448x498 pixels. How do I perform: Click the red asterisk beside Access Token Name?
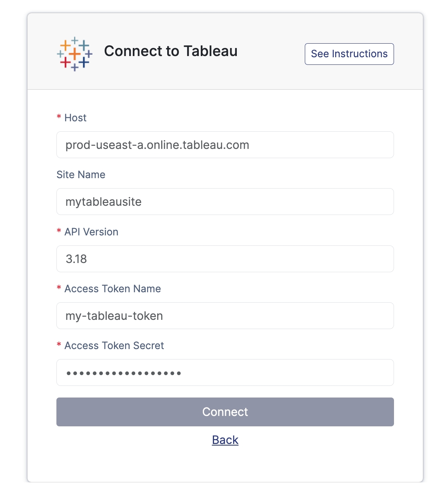59,288
